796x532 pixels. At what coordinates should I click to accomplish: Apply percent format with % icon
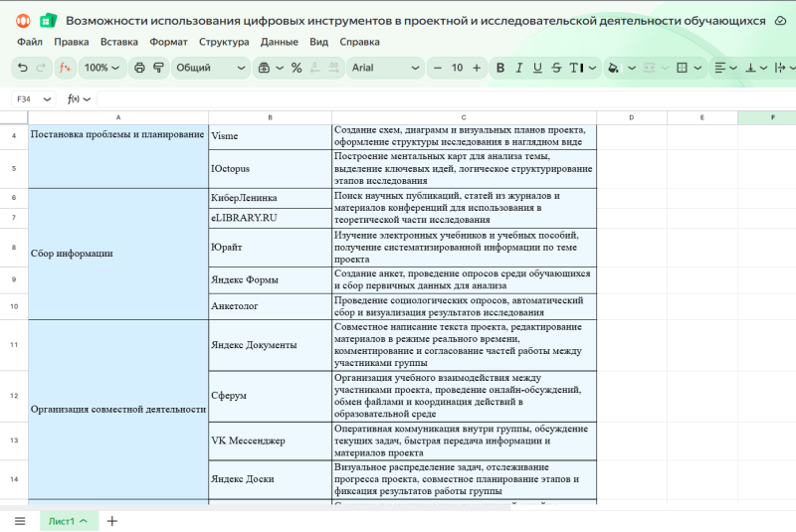point(297,68)
